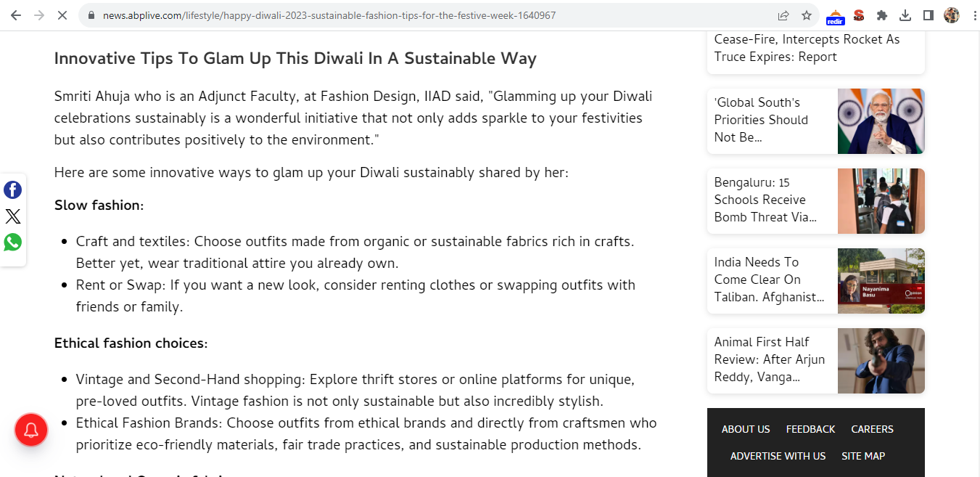Stop page loading with X button
The height and width of the screenshot is (477, 980).
tap(62, 15)
